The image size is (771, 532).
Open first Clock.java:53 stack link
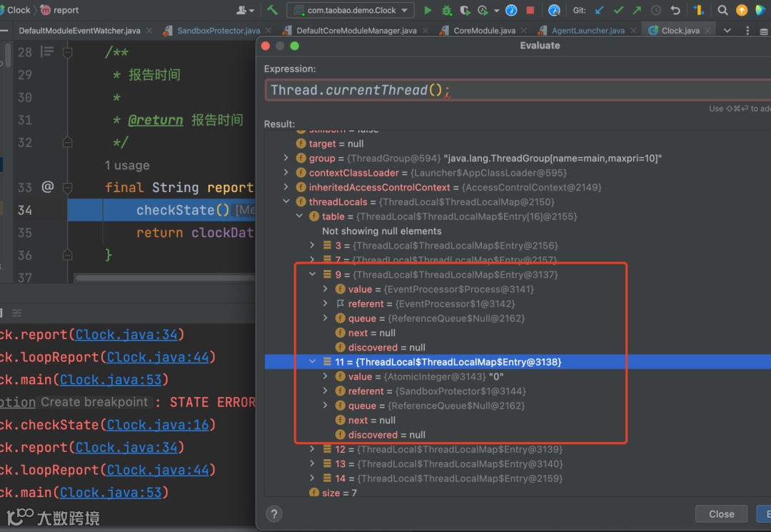point(111,380)
